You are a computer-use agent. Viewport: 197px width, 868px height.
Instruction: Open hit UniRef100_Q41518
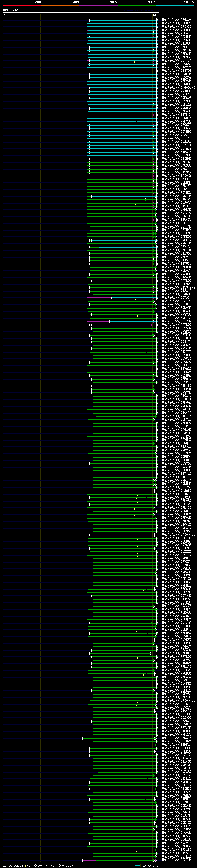coord(176,853)
